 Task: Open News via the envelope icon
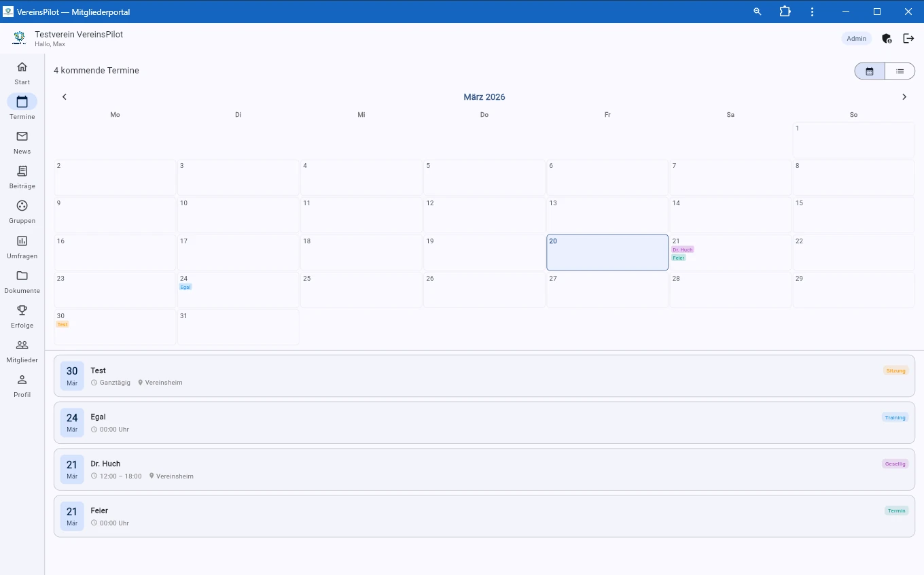(22, 137)
